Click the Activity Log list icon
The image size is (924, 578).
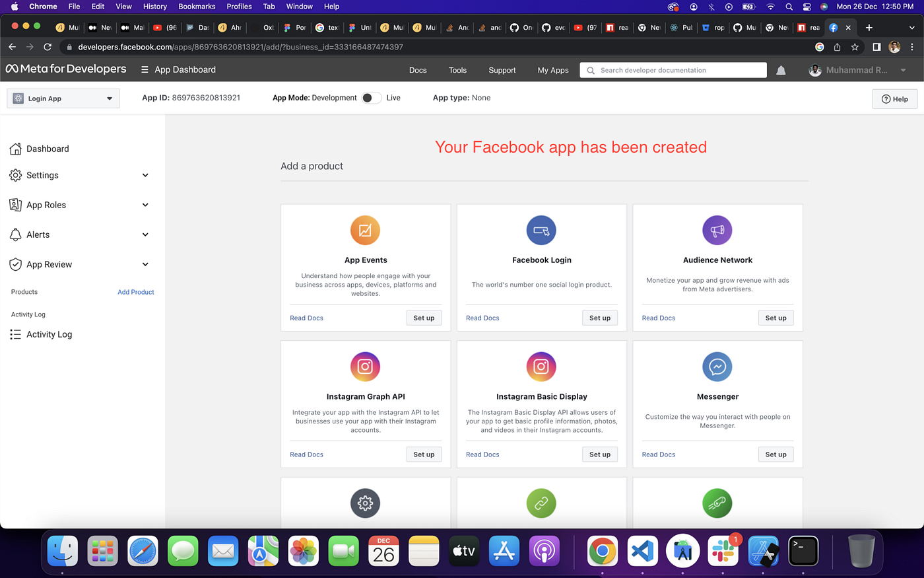click(x=16, y=334)
